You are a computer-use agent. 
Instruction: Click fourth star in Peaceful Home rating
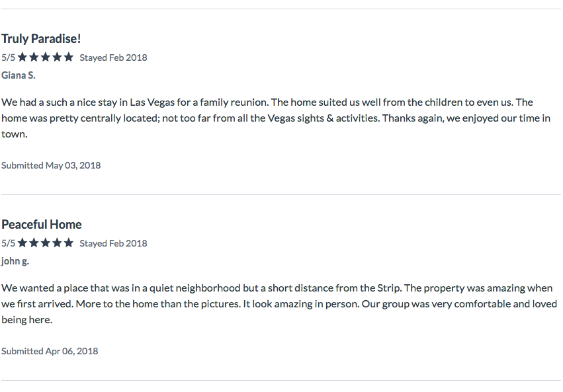pyautogui.click(x=57, y=243)
